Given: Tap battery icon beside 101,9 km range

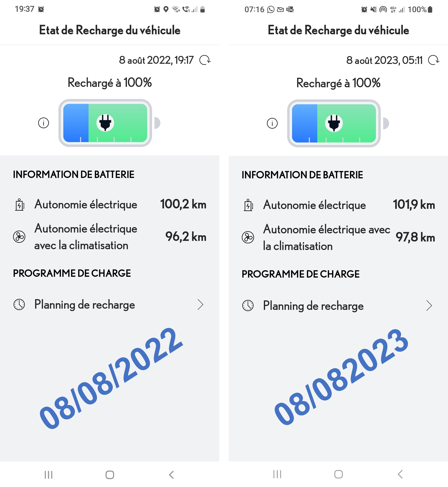Looking at the screenshot, I should 248,205.
